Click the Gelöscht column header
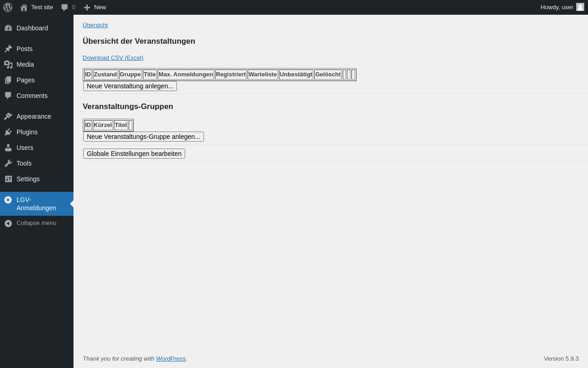The height and width of the screenshot is (368, 588). (x=328, y=75)
